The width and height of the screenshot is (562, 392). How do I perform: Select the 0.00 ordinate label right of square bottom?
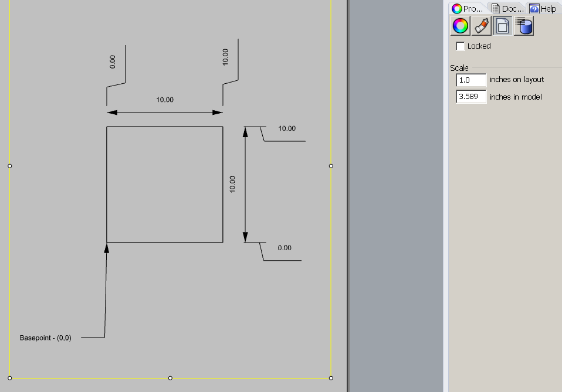pyautogui.click(x=285, y=248)
